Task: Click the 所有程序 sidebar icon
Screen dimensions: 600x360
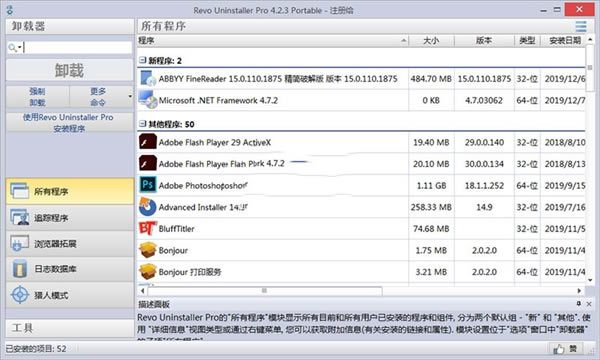Action: click(20, 191)
